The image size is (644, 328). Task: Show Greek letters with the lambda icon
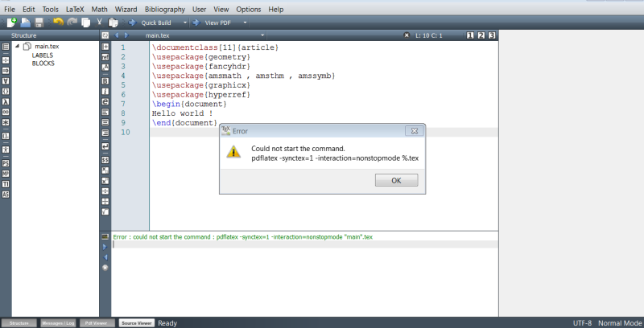[x=6, y=101]
